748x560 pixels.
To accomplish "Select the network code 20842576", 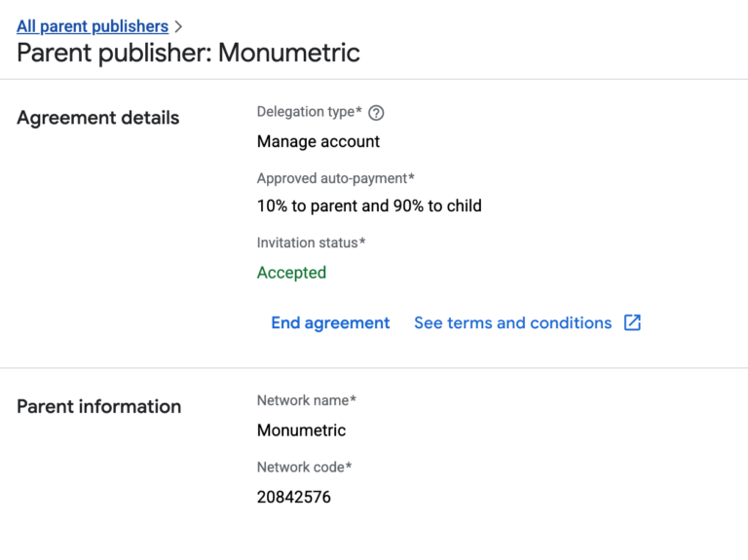I will (293, 497).
